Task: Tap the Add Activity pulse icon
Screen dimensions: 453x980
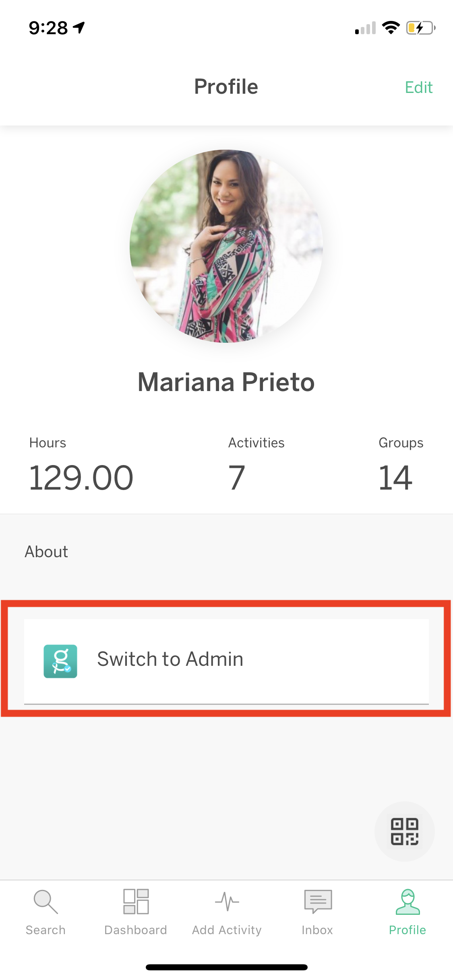Action: click(227, 901)
